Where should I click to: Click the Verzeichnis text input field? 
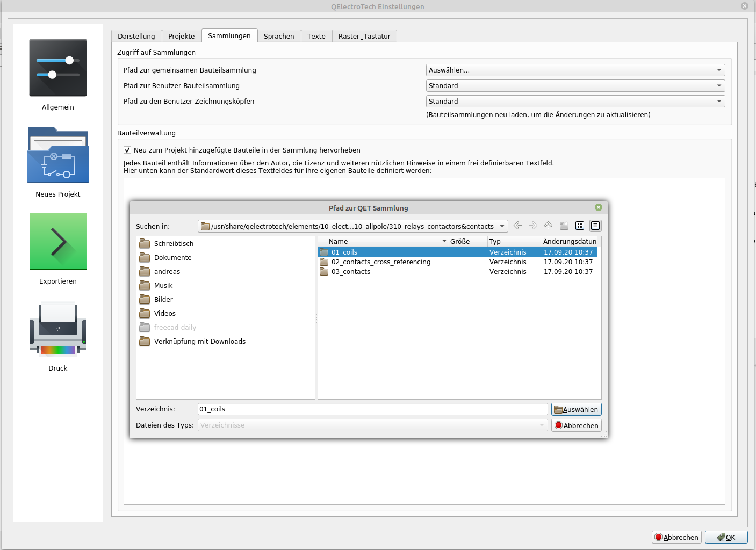[x=372, y=409]
